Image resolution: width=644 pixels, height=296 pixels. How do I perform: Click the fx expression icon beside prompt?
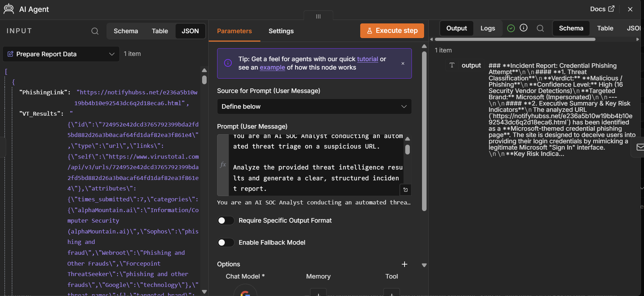(223, 165)
